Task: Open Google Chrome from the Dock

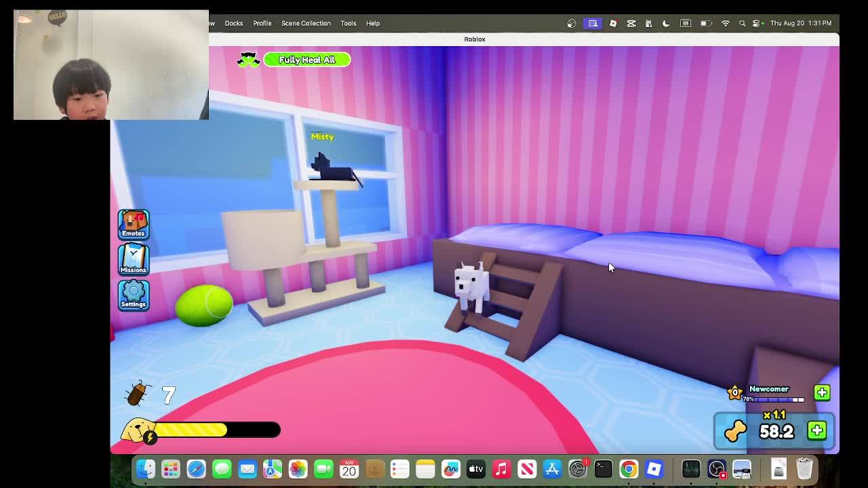Action: (x=629, y=469)
